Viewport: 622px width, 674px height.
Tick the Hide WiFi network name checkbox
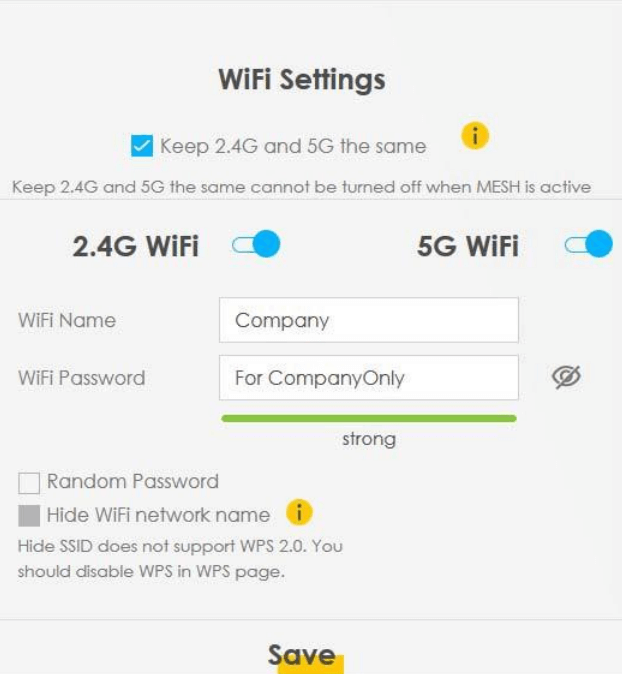(30, 516)
